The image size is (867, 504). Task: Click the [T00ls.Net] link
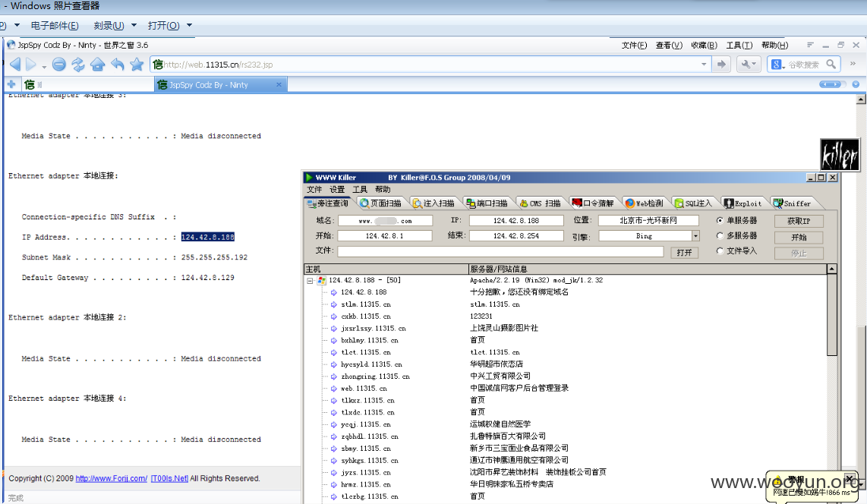click(x=169, y=479)
